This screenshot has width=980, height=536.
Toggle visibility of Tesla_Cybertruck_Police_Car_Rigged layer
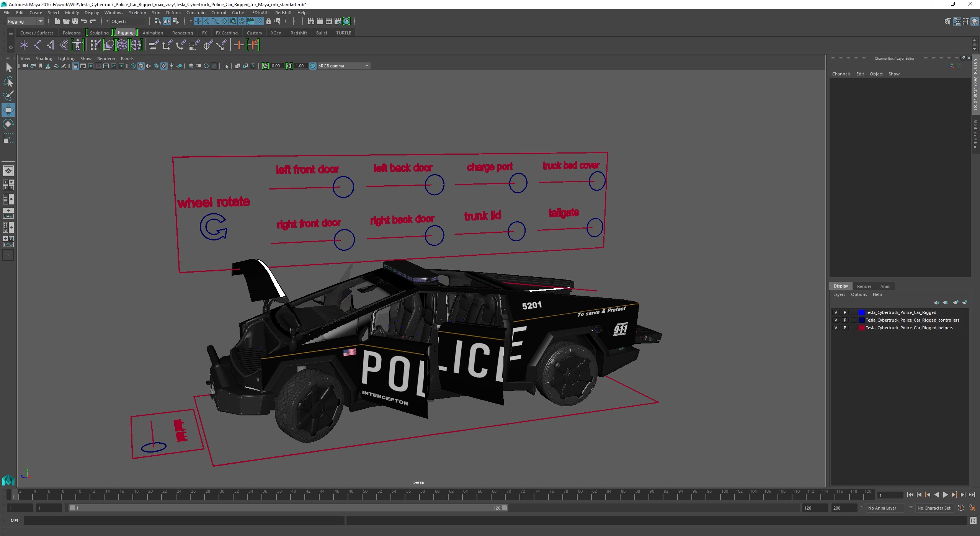[836, 312]
